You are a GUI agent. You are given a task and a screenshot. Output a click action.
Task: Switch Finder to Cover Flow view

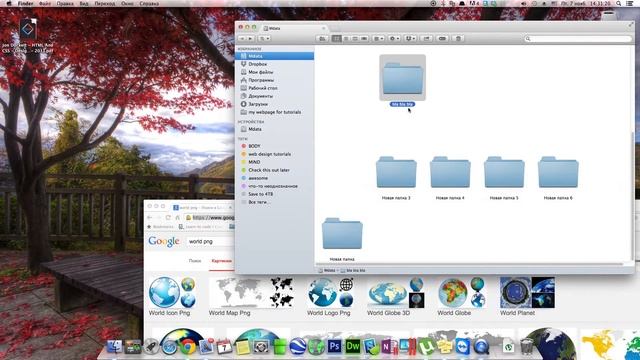pos(364,38)
